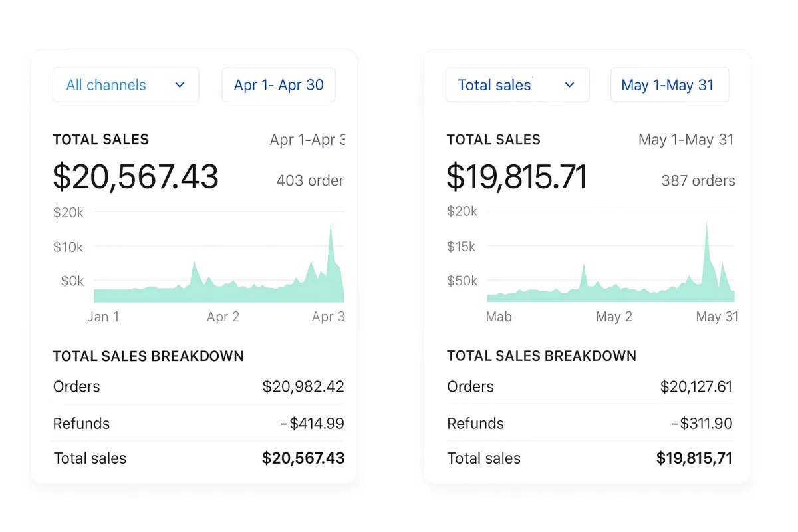Click the $20,567.43 total sales headline
This screenshot has width=798, height=532.
(136, 177)
